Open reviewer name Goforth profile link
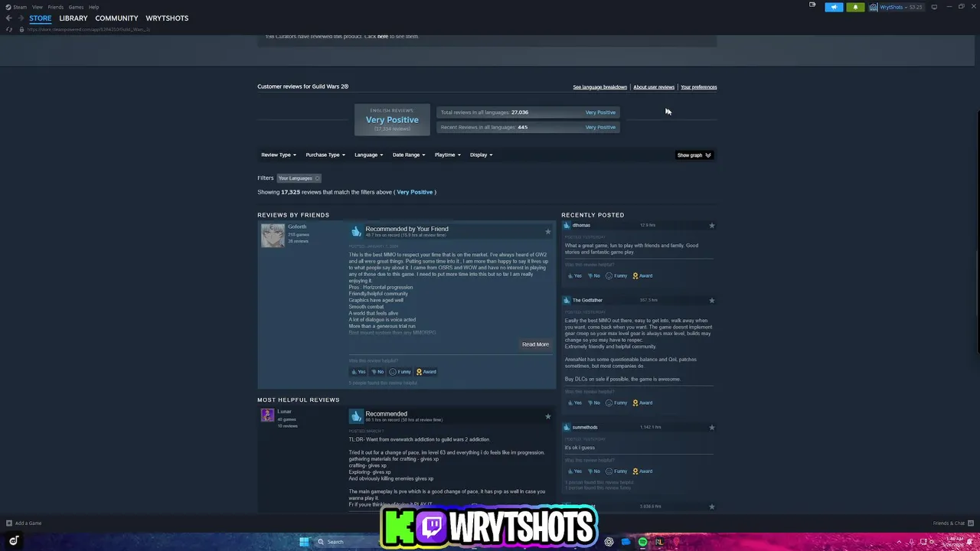The height and width of the screenshot is (551, 980). tap(297, 227)
